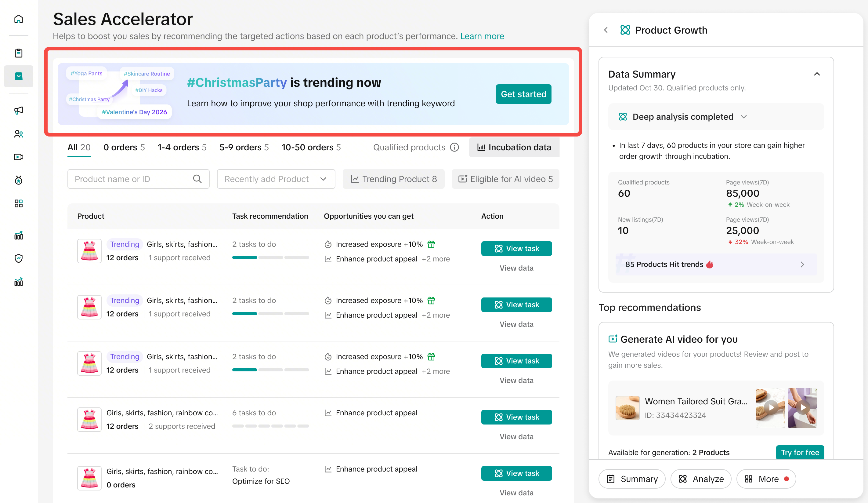868x503 pixels.
Task: Open the Learn more link
Action: [482, 36]
